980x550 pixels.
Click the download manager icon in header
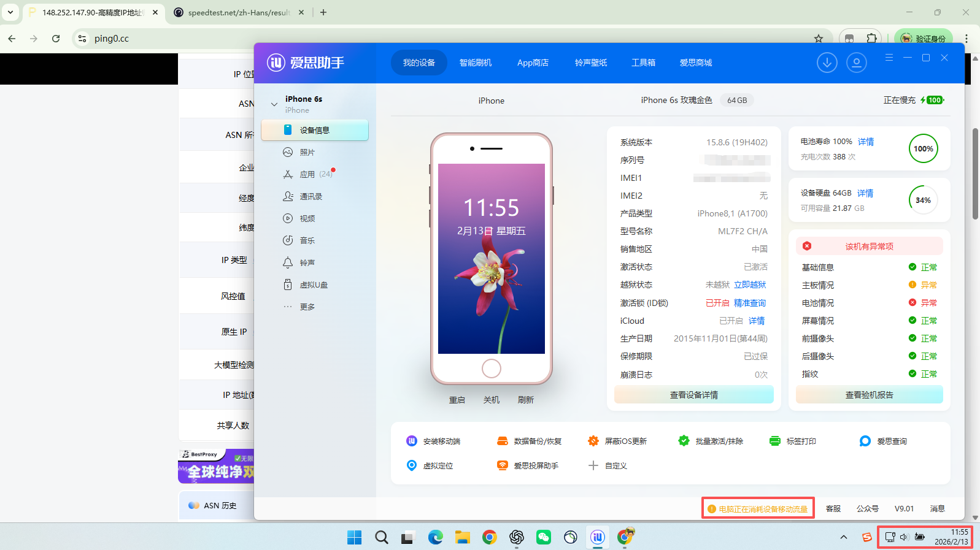[x=827, y=63]
